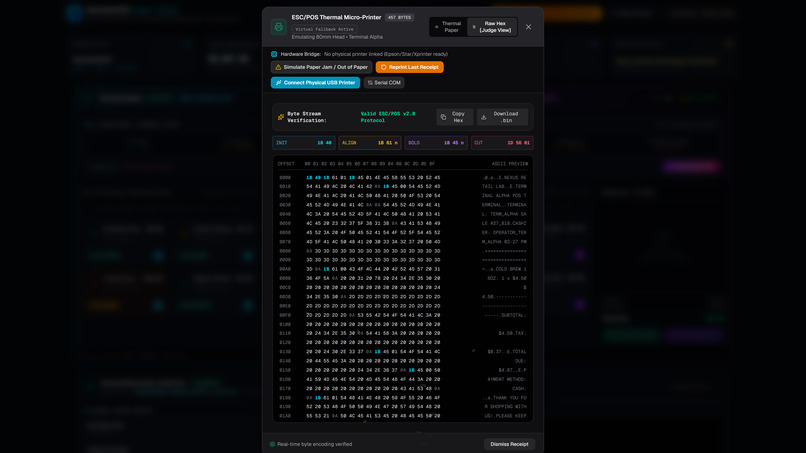
Task: Click ASCII preview '$4.50.TAX:'
Action: click(512, 334)
